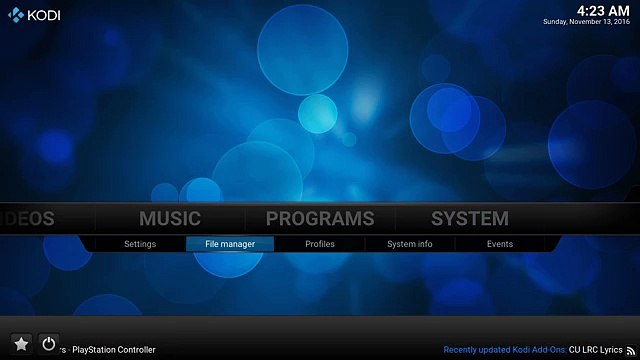The image size is (640, 360).
Task: Open Settings in the System submenu
Action: tap(140, 244)
